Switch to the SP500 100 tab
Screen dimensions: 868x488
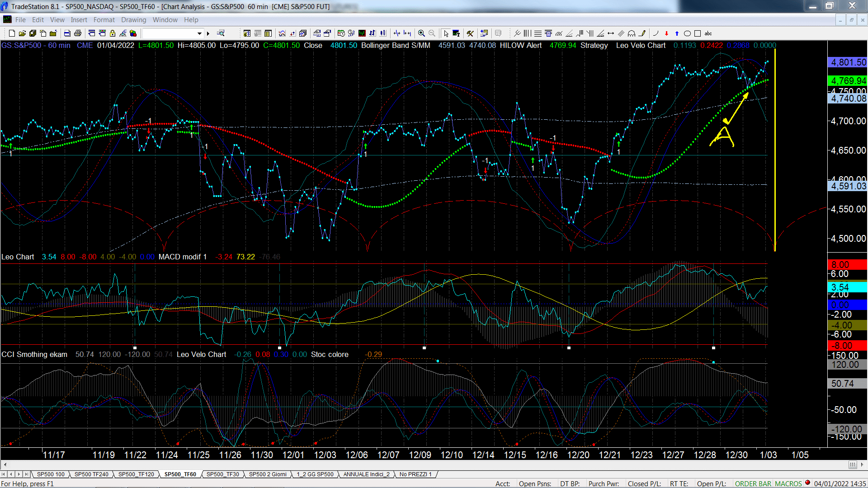pyautogui.click(x=51, y=474)
